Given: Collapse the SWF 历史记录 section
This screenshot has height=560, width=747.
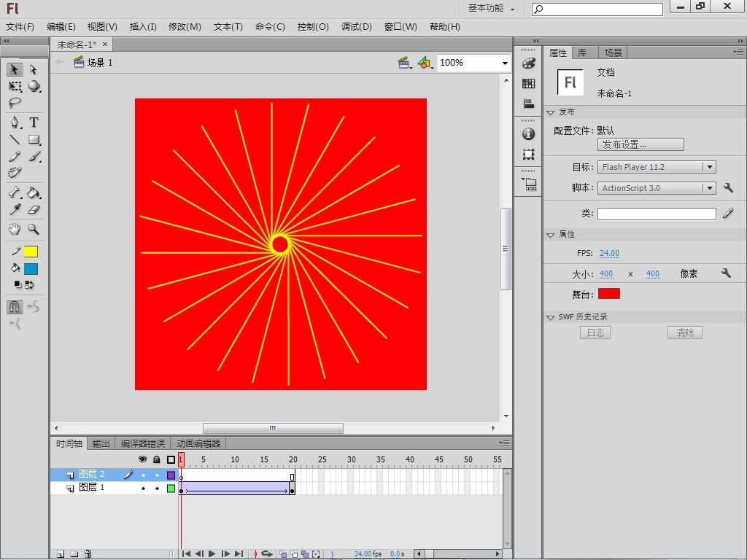Looking at the screenshot, I should click(x=551, y=317).
